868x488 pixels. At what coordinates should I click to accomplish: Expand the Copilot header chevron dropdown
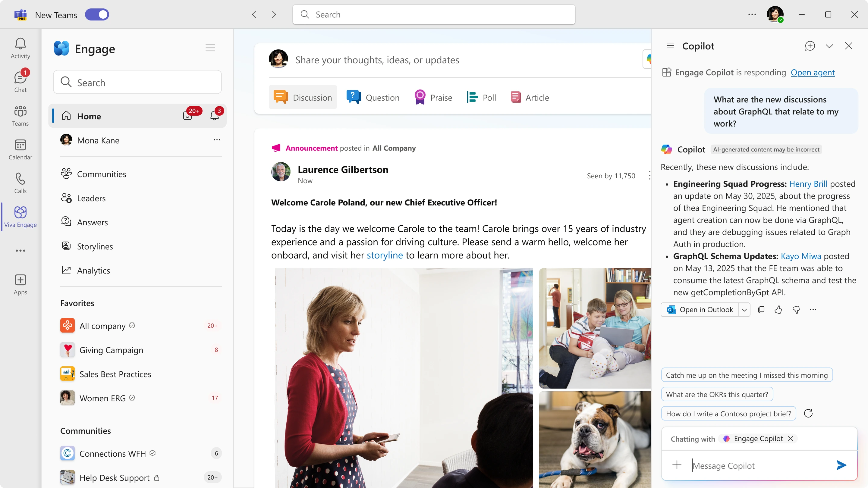[x=829, y=46]
